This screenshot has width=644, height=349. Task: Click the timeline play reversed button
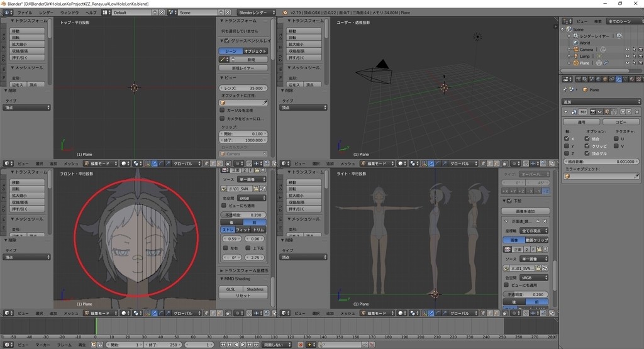pyautogui.click(x=236, y=345)
